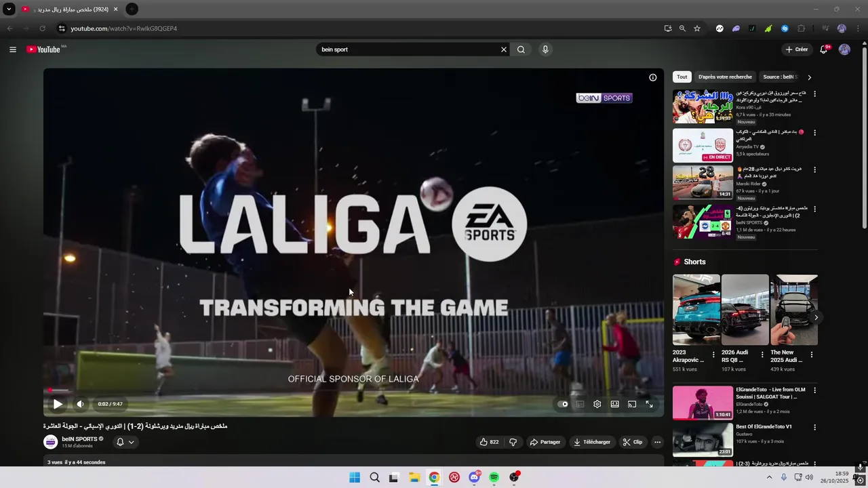
Task: Cast video to a TV
Action: [632, 404]
